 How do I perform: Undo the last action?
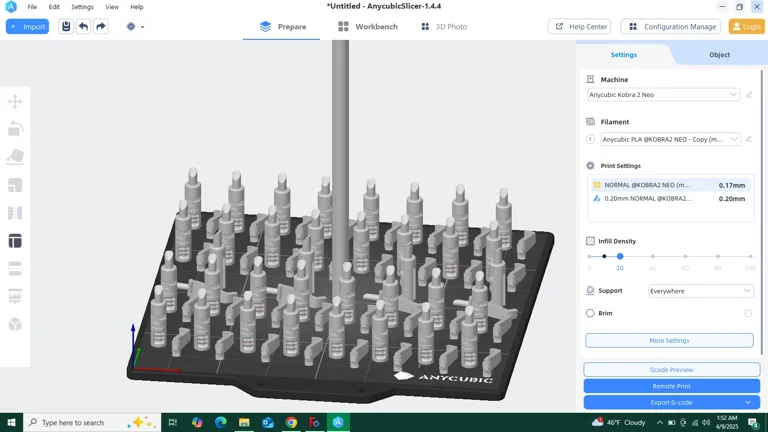coord(83,27)
